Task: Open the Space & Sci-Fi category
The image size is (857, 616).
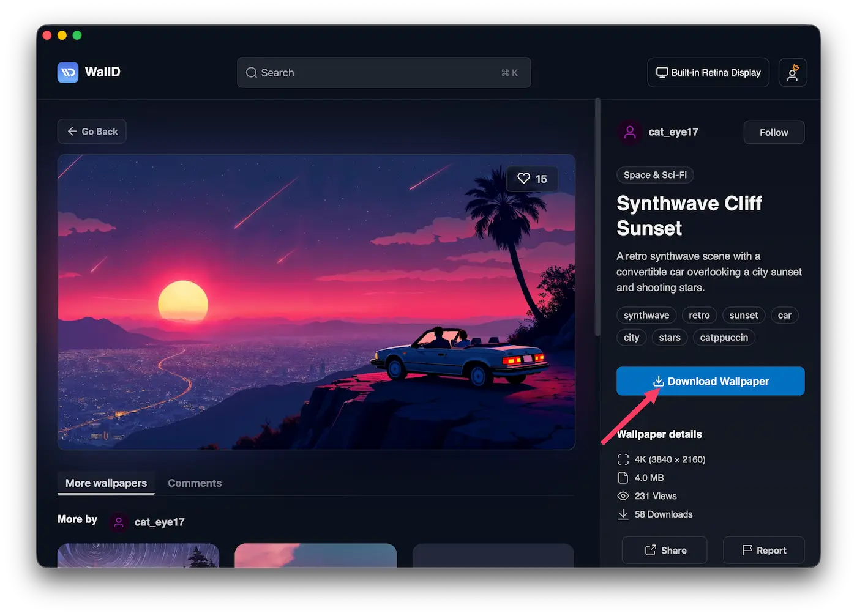Action: (654, 175)
